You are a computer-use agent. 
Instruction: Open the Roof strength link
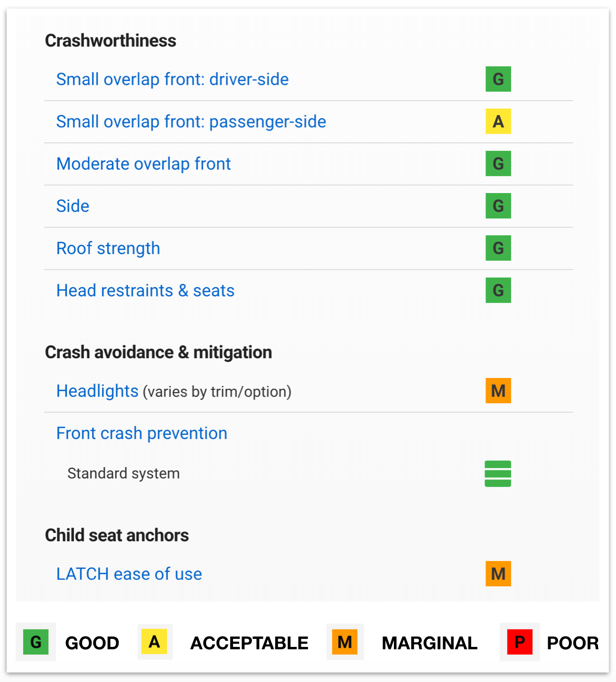(x=108, y=248)
